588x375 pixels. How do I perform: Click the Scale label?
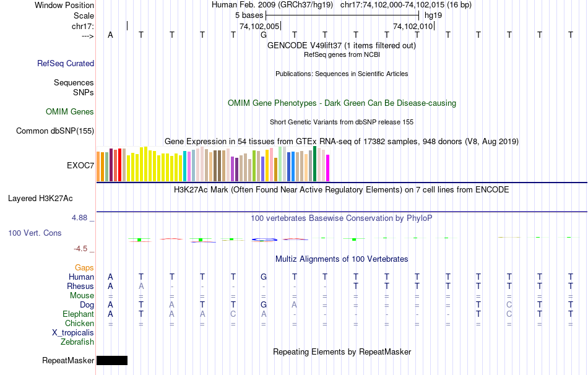point(84,15)
